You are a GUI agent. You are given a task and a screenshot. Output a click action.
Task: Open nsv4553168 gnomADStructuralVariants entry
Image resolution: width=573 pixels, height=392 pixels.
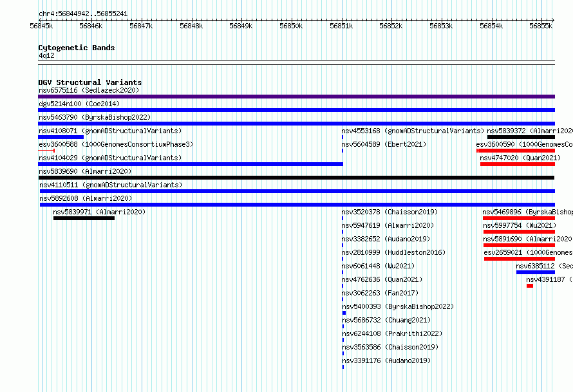pyautogui.click(x=413, y=131)
